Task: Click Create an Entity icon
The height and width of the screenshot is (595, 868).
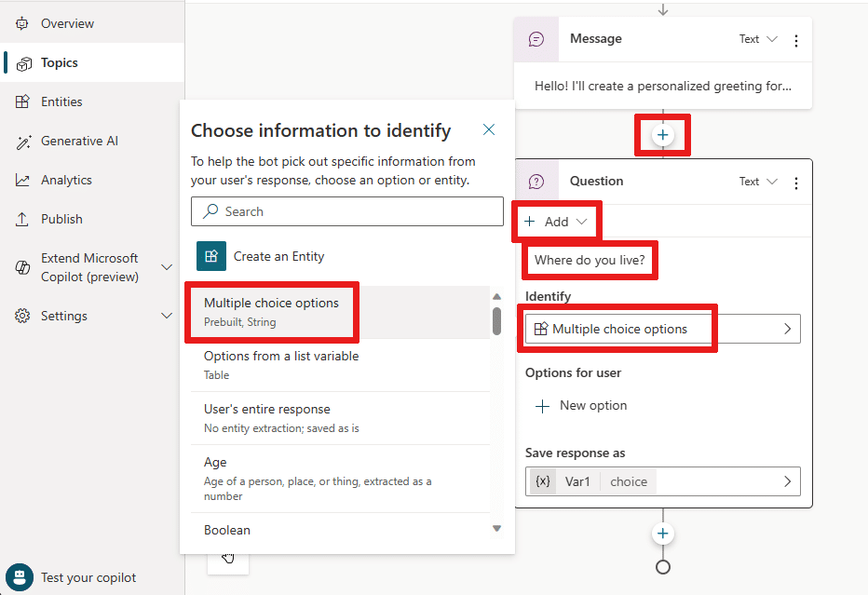Action: (x=211, y=256)
